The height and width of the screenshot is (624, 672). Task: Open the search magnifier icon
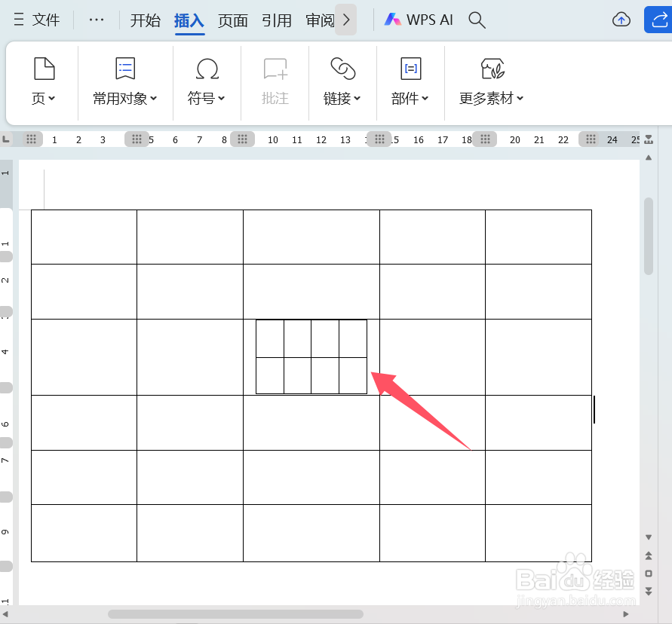click(477, 20)
